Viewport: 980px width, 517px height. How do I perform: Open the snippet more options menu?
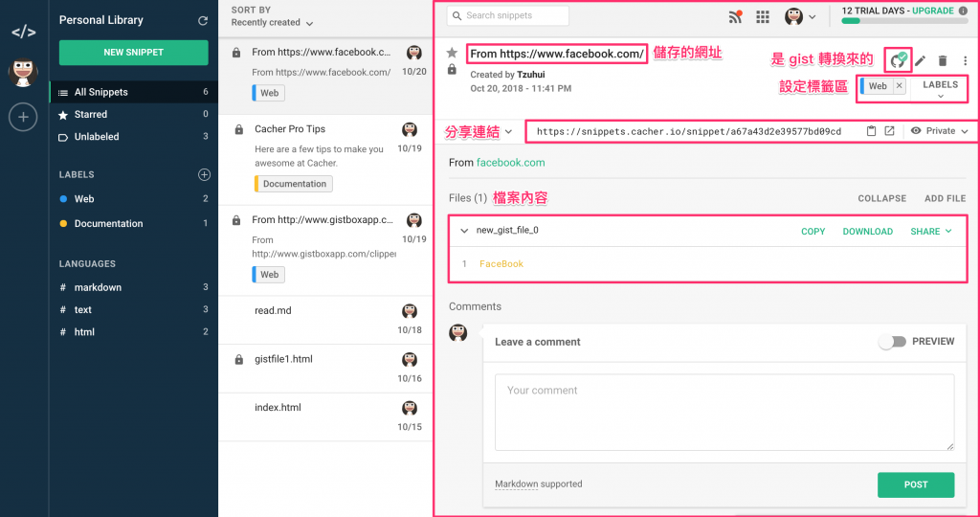click(965, 60)
